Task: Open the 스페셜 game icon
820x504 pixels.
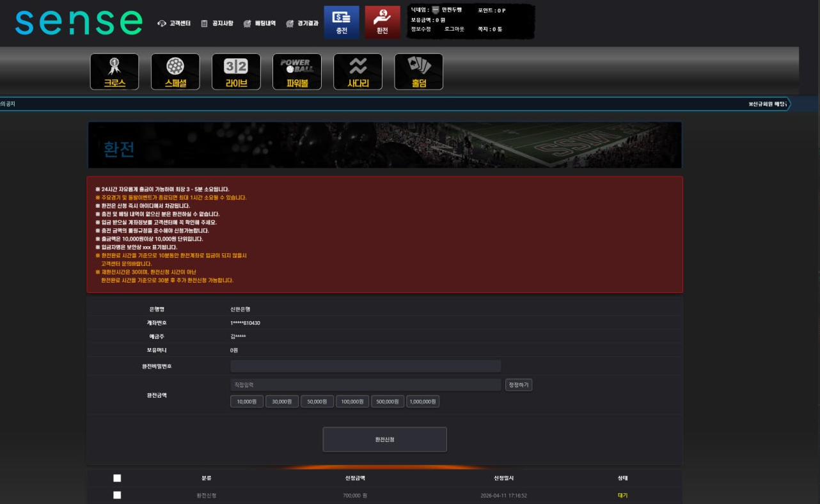Action: [175, 72]
